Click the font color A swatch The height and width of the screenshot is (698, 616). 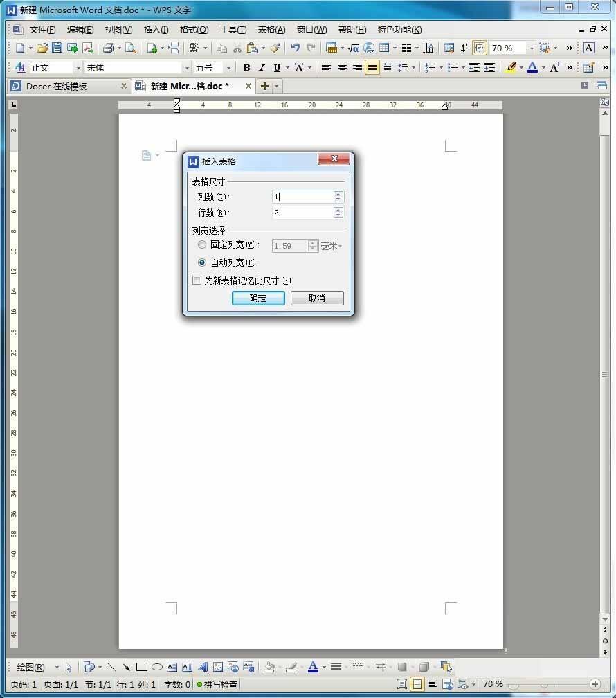(x=532, y=68)
